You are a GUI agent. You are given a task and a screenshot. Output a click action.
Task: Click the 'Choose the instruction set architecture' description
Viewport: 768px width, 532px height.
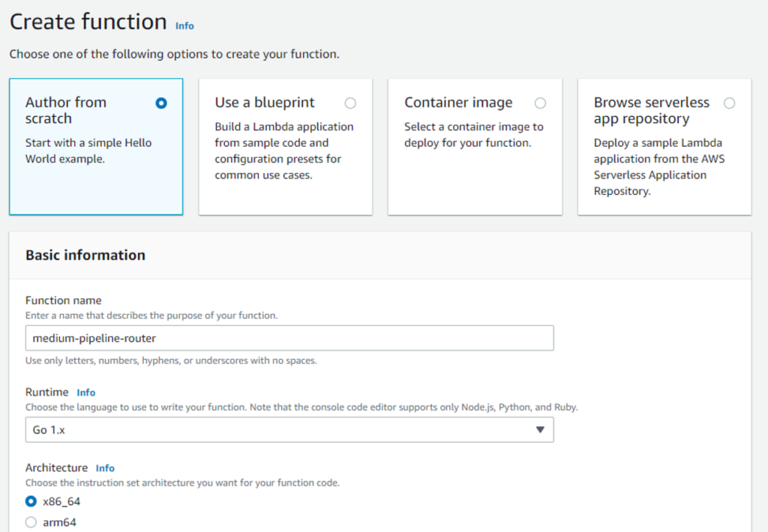(x=182, y=483)
